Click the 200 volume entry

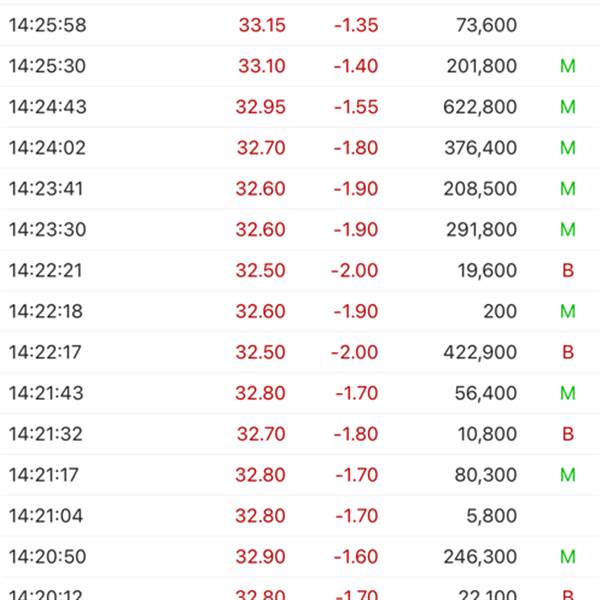(500, 311)
